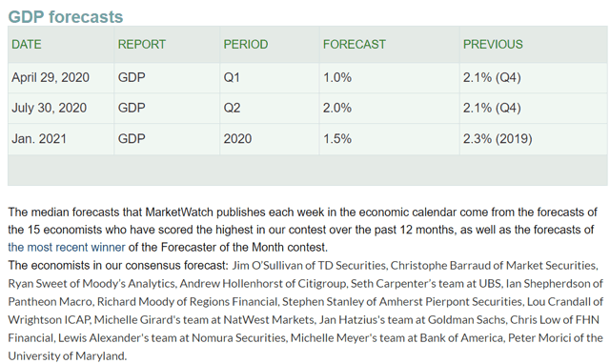Click the 2.0% forecast for Q2
The height and width of the screenshot is (364, 610).
pyautogui.click(x=337, y=108)
